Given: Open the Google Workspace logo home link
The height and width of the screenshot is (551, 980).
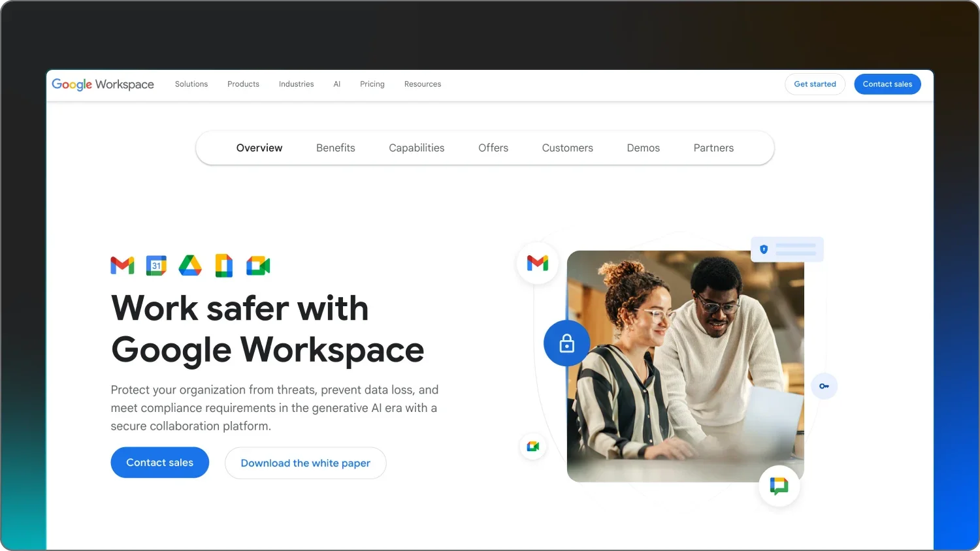Looking at the screenshot, I should pos(103,84).
